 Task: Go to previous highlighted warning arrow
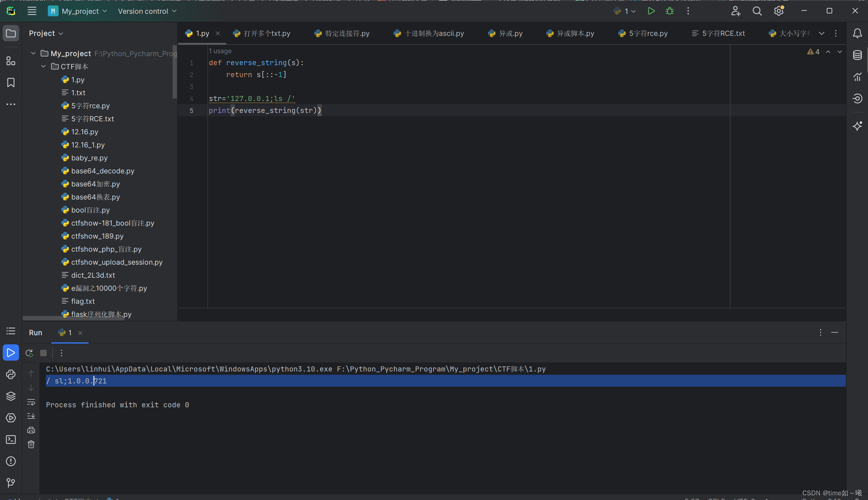(828, 52)
